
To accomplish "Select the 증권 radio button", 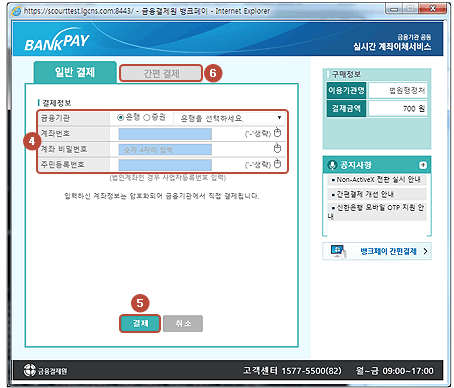I will click(x=147, y=117).
